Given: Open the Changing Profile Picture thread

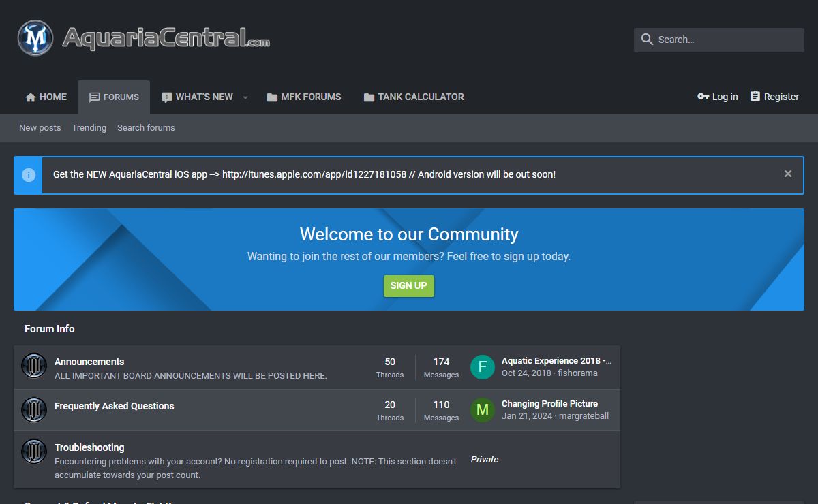Looking at the screenshot, I should tap(549, 404).
